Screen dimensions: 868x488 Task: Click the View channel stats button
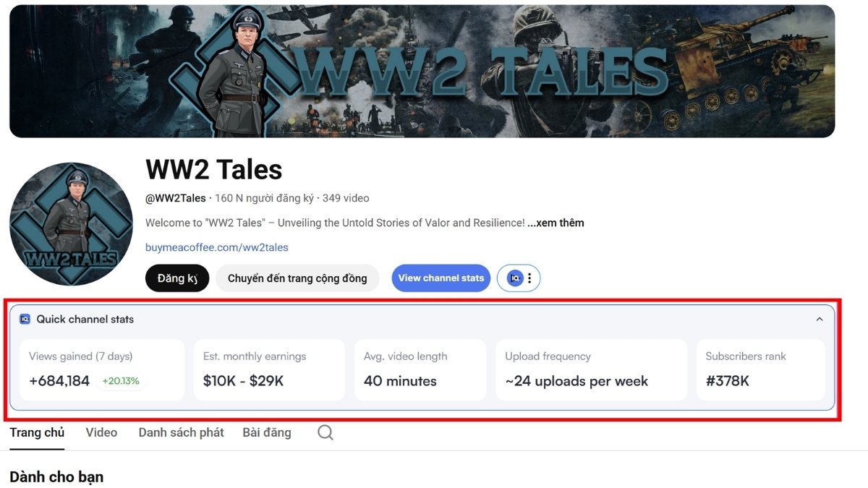(x=441, y=278)
